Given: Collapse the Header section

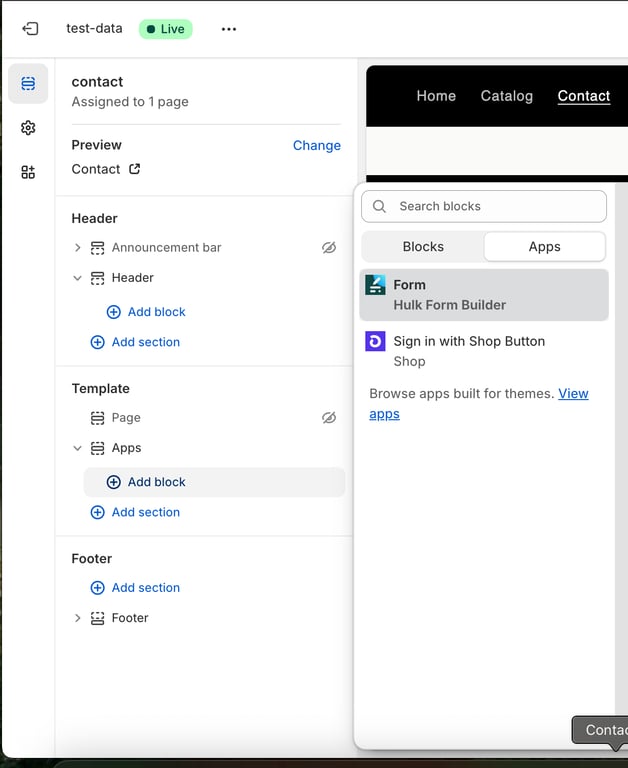Looking at the screenshot, I should click(77, 278).
